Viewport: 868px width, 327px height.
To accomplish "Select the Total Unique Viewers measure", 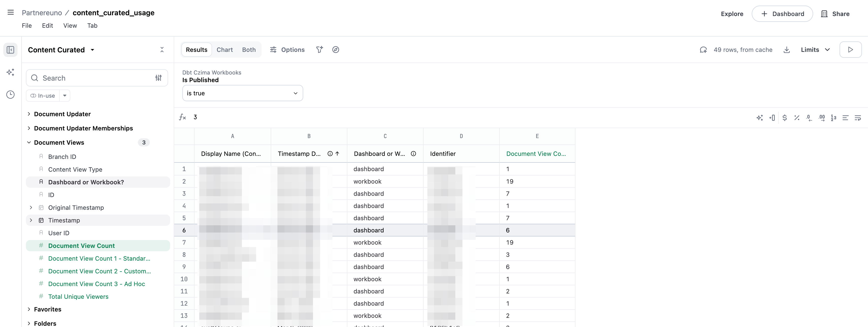I will tap(78, 297).
